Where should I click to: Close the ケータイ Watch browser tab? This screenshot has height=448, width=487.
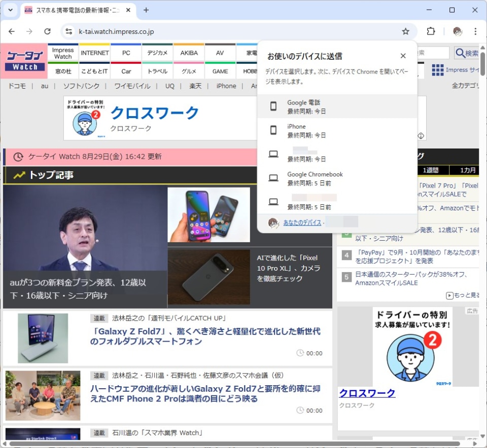pyautogui.click(x=128, y=10)
